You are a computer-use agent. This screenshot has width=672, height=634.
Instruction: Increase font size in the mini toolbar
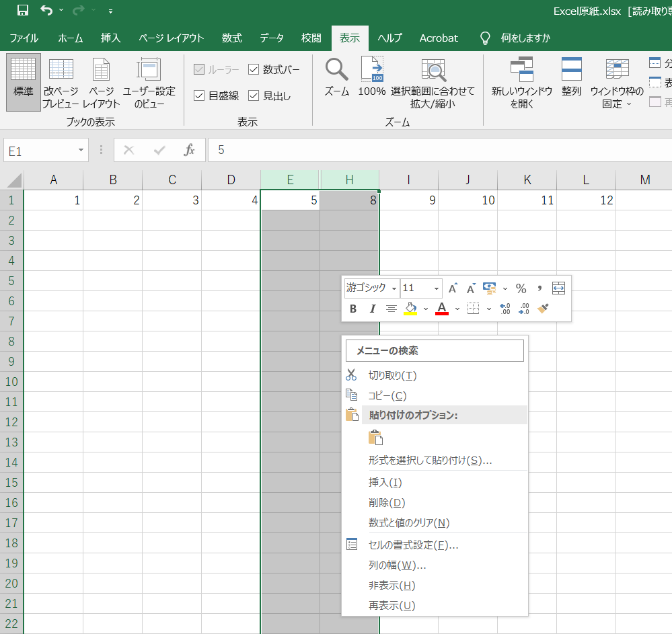click(x=453, y=288)
